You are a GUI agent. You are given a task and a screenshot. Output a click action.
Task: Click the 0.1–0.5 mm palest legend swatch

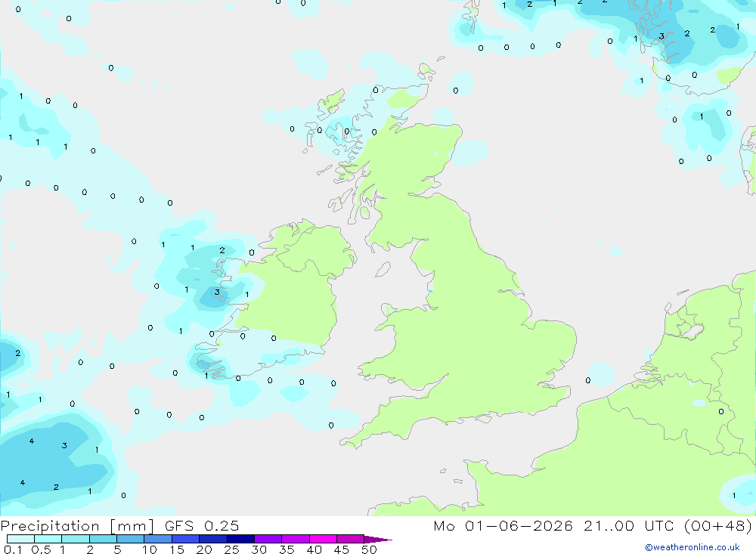tap(20, 539)
